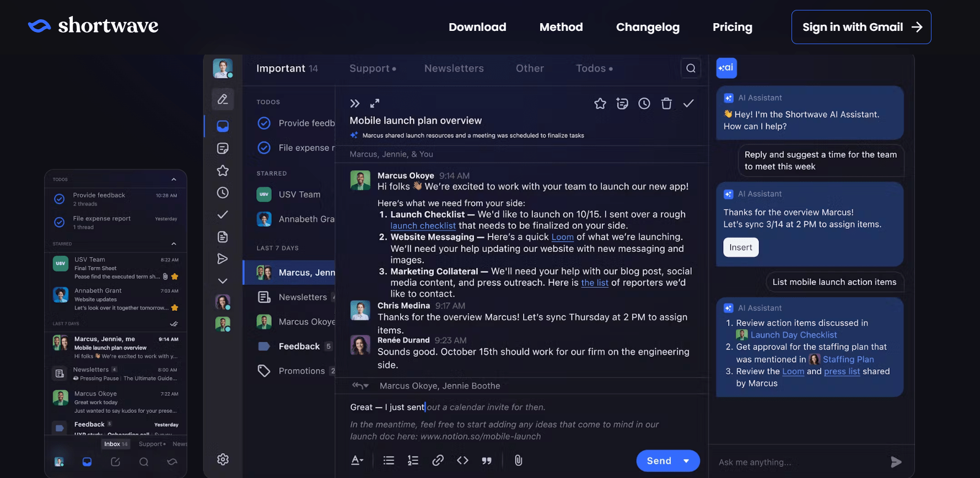Expand more sidebar items chevron
The image size is (980, 478).
(223, 281)
